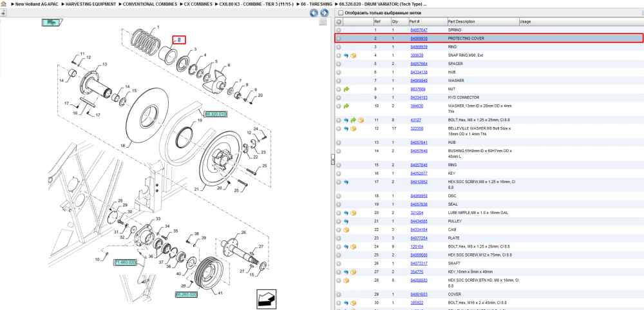Viewport: 644px width, 310px height.
Task: Open part number link 84069938
Action: pos(419,38)
